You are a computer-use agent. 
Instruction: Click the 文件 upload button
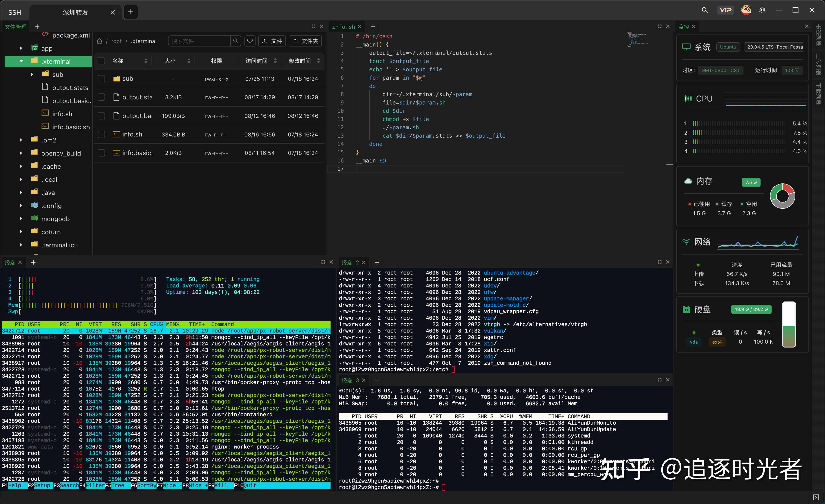pyautogui.click(x=272, y=41)
